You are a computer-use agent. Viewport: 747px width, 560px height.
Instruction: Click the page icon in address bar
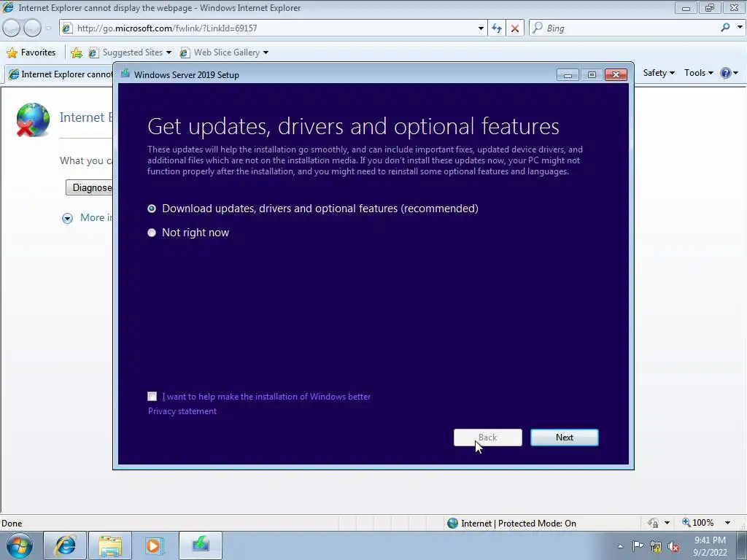(x=67, y=28)
